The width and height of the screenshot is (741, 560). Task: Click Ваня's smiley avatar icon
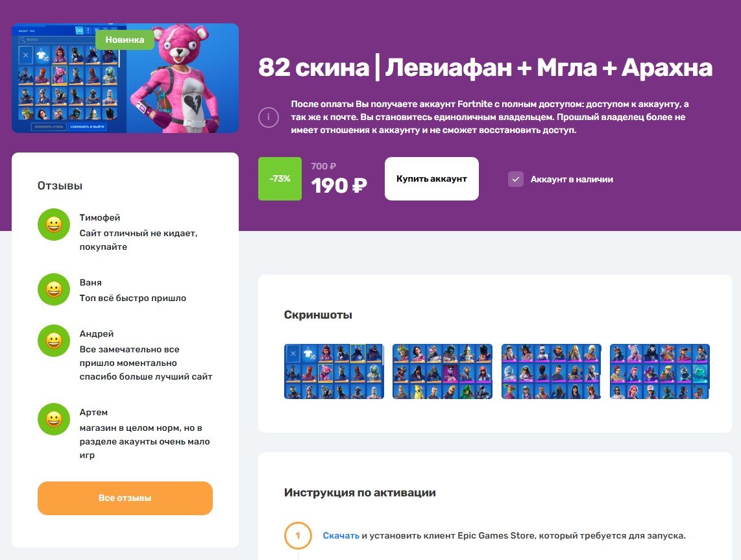[x=54, y=289]
